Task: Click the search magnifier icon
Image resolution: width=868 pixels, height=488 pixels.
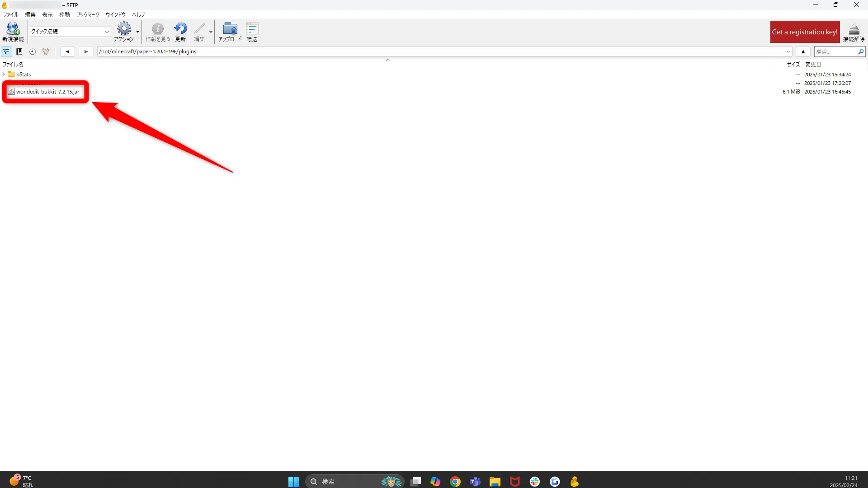Action: [861, 52]
